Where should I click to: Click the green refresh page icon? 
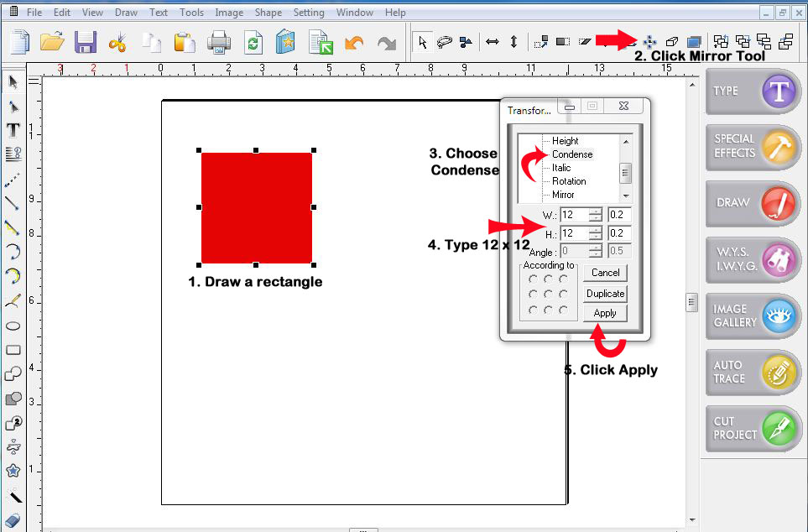[x=253, y=43]
